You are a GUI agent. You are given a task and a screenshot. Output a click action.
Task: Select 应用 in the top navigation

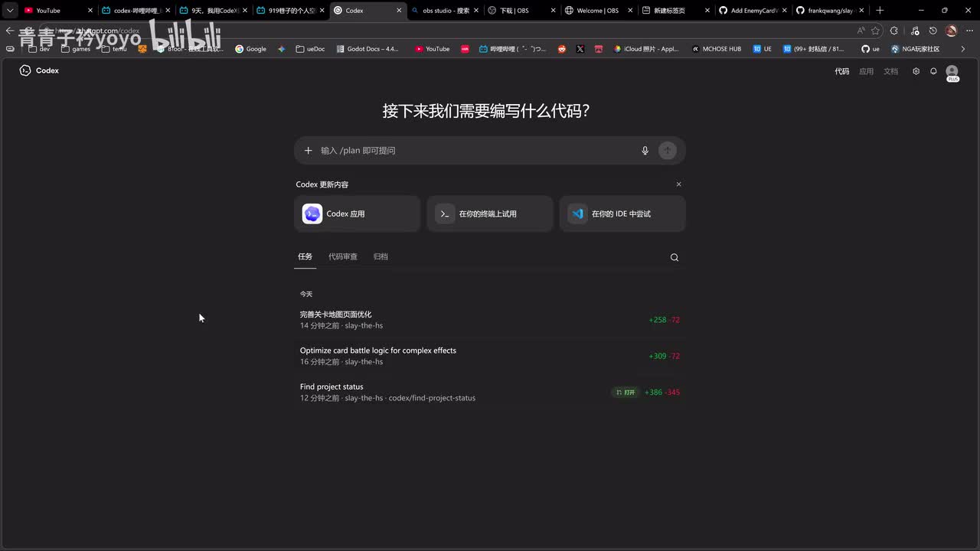tap(866, 71)
